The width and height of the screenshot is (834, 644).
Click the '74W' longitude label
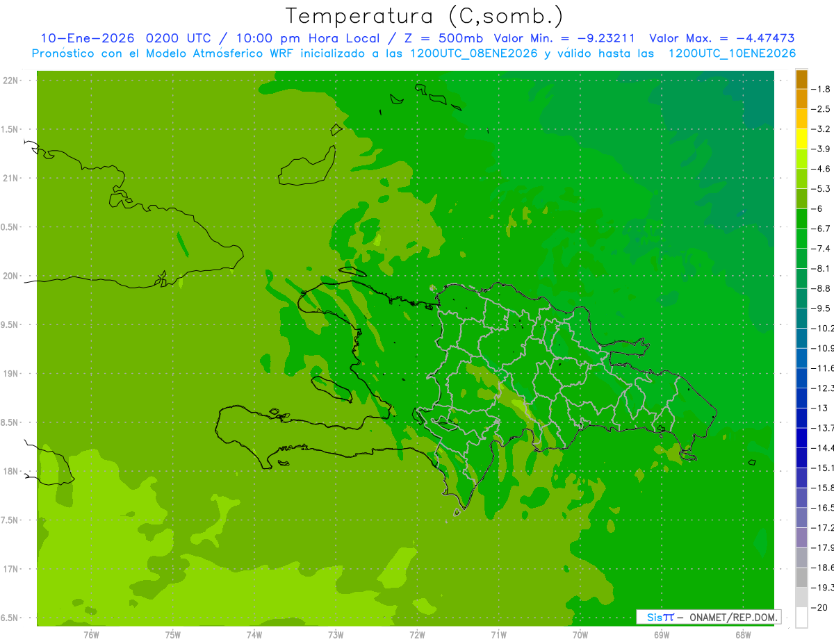(x=254, y=635)
